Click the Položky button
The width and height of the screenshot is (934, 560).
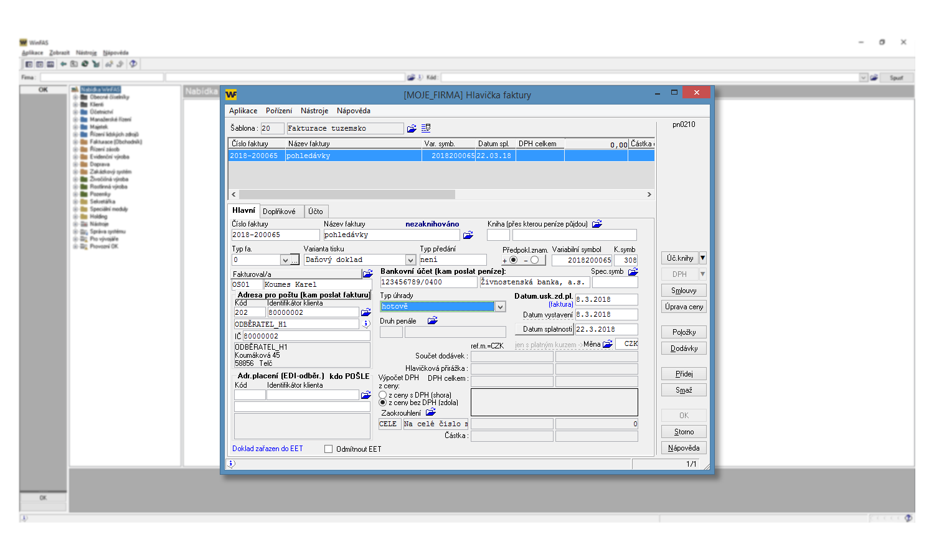[684, 332]
